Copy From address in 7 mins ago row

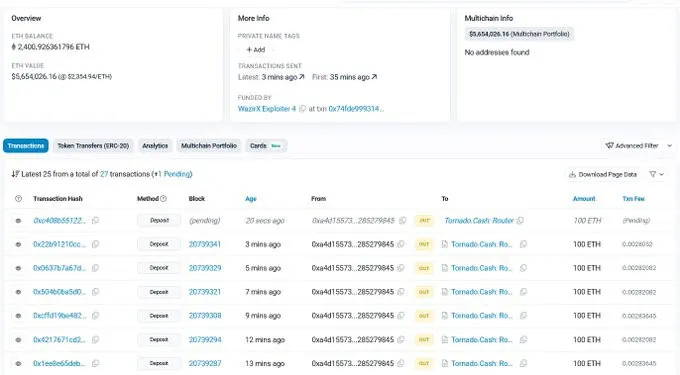[x=401, y=292]
